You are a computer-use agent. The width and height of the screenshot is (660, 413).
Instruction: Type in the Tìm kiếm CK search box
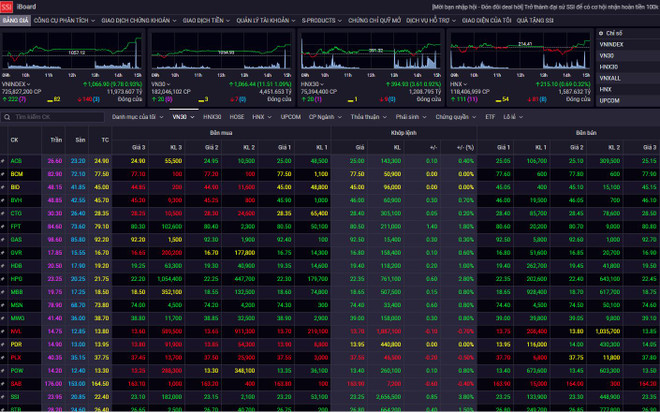coord(55,117)
